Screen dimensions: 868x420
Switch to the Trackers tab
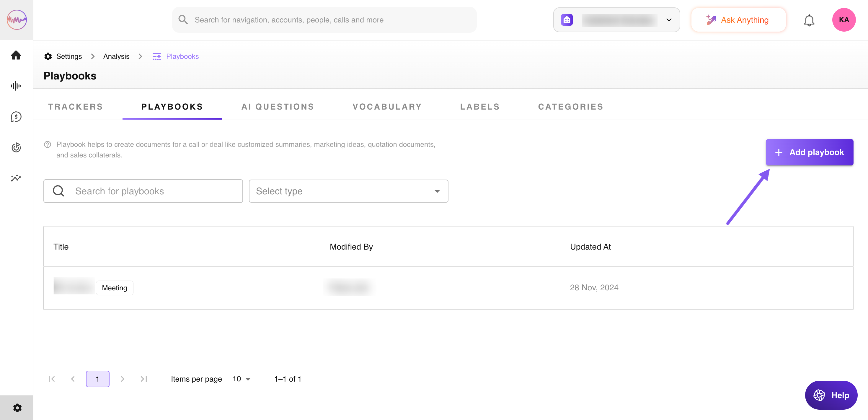(x=76, y=107)
